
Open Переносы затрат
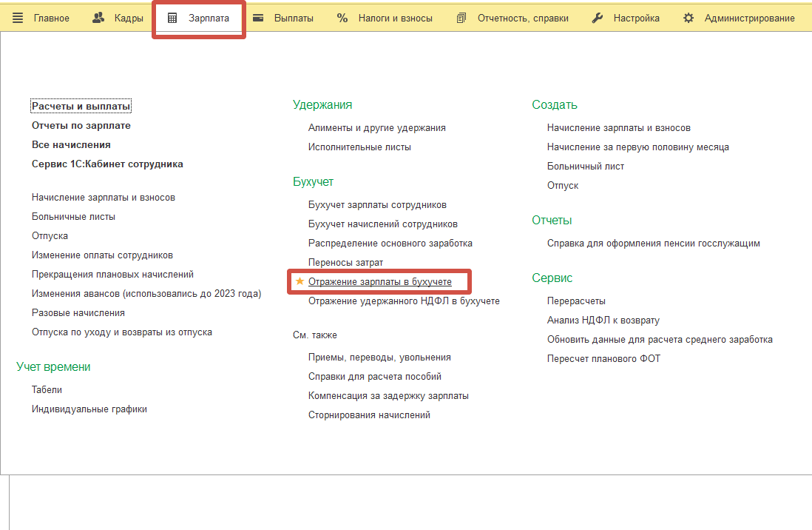pos(345,262)
